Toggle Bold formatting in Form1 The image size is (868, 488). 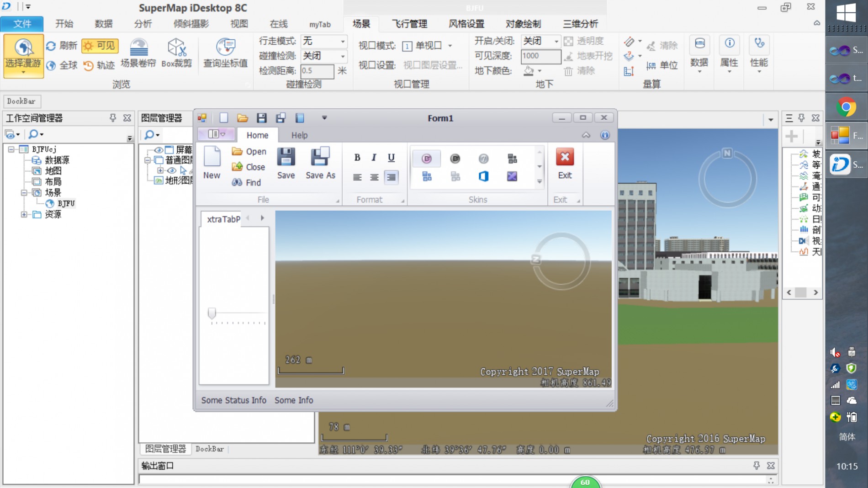point(357,158)
